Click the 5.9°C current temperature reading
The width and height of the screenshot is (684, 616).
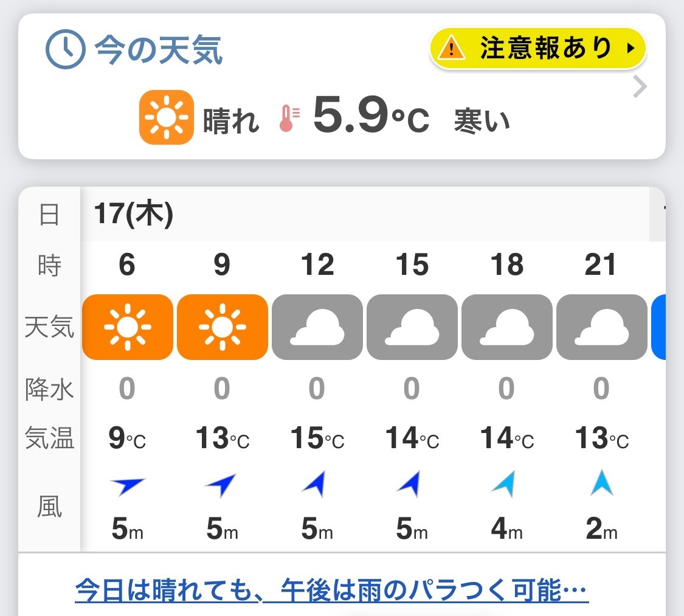(x=371, y=116)
